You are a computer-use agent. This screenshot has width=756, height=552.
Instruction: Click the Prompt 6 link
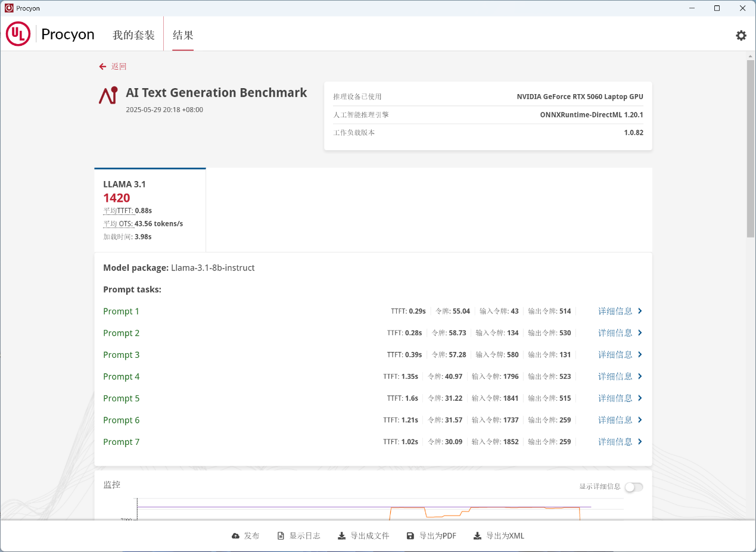(121, 420)
